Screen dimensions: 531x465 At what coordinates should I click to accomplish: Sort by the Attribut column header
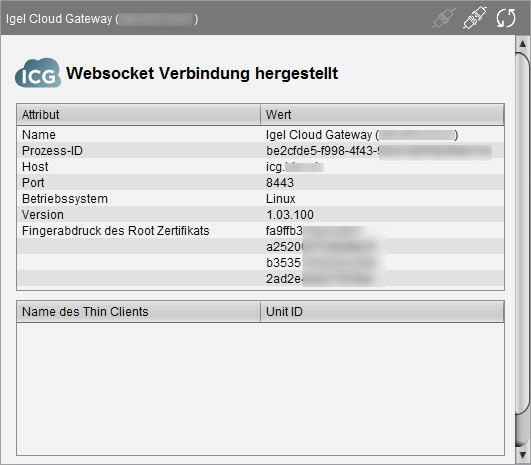(138, 115)
